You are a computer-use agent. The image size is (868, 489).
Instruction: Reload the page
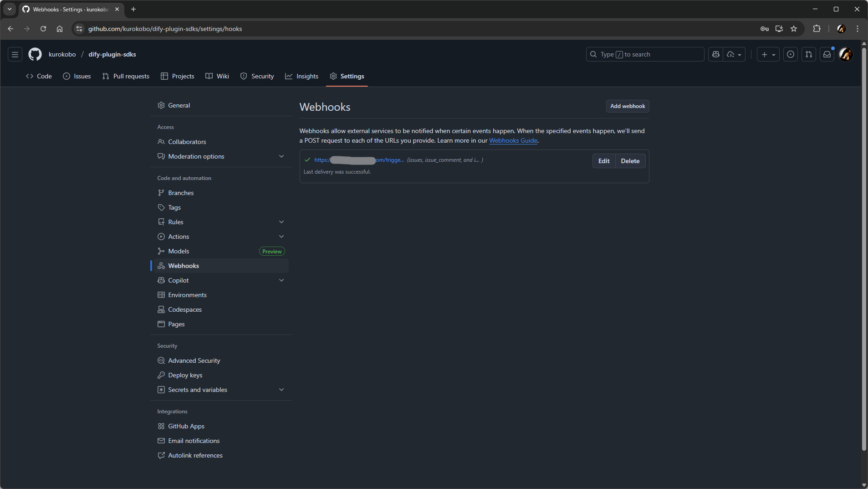tap(43, 29)
